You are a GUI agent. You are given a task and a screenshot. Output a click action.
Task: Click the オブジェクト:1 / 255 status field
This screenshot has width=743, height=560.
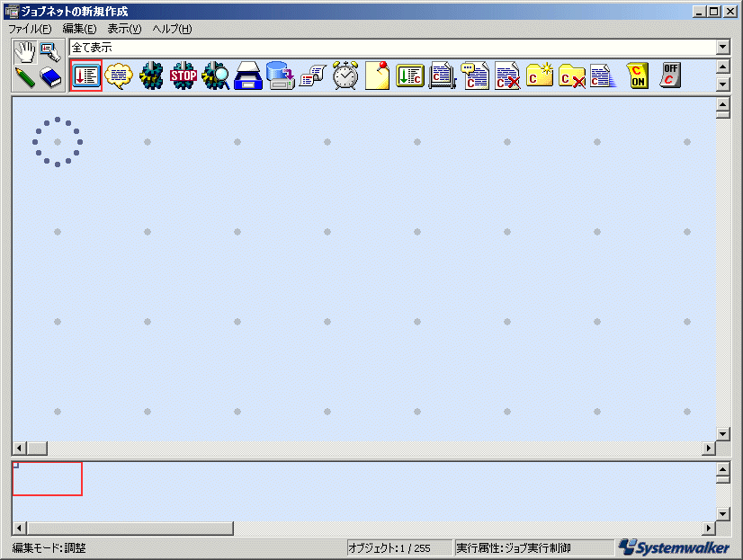399,548
